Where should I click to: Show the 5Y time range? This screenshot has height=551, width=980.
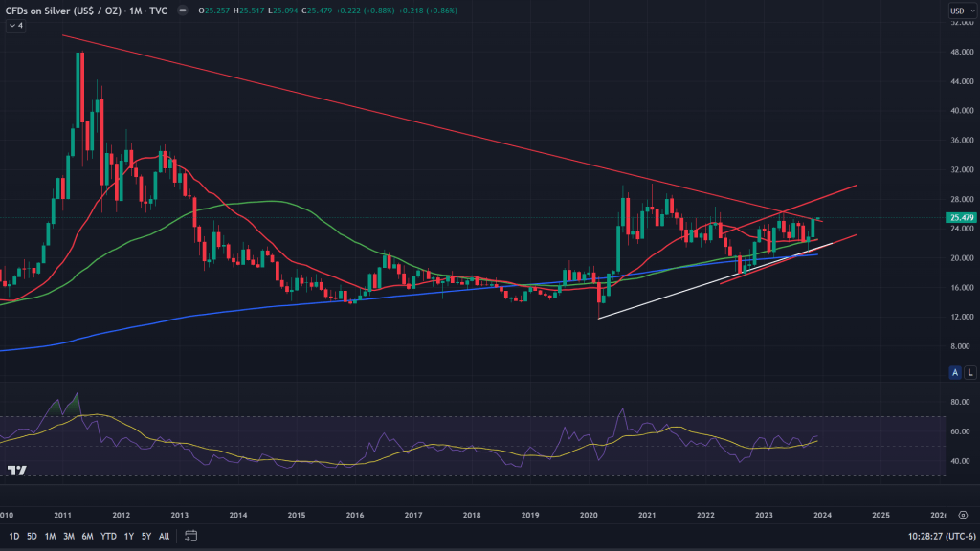pyautogui.click(x=145, y=536)
